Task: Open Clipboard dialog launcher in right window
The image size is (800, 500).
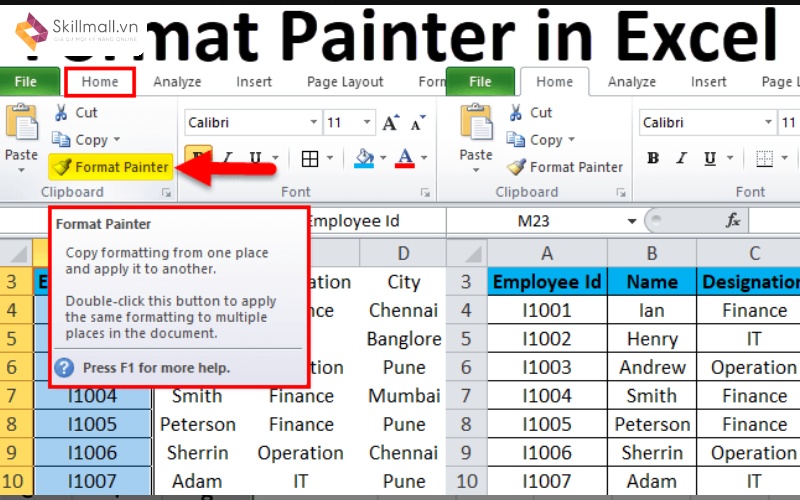Action: pos(621,192)
